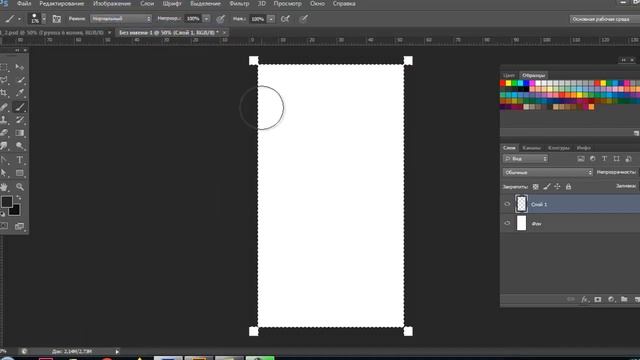
Task: Hide Слой 1 layer visibility eye
Action: [x=507, y=204]
